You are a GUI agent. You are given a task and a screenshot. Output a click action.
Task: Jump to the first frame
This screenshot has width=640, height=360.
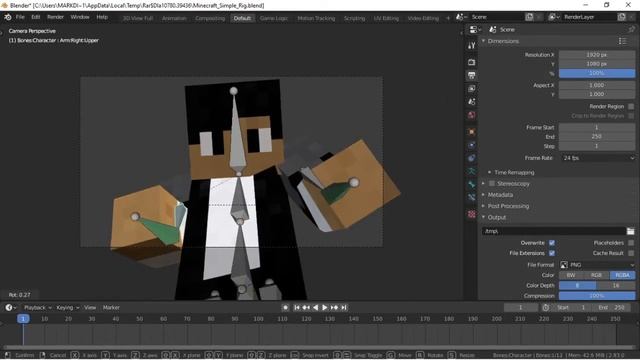tap(297, 307)
